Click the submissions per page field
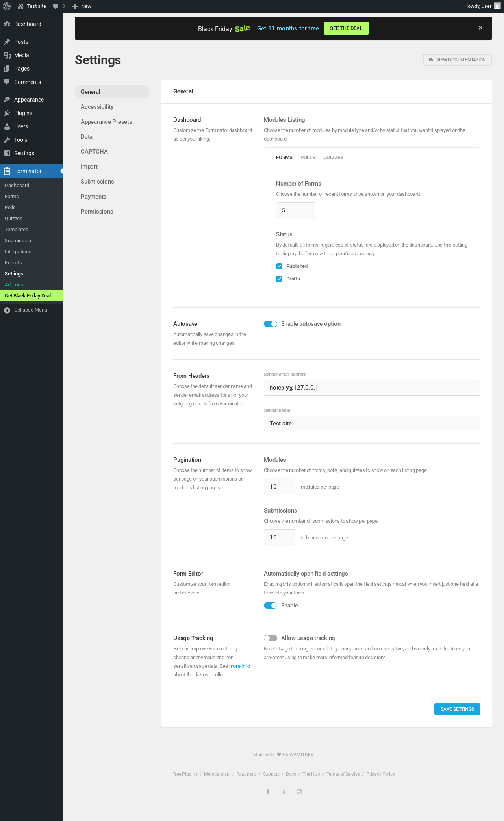Image resolution: width=504 pixels, height=821 pixels. point(280,537)
